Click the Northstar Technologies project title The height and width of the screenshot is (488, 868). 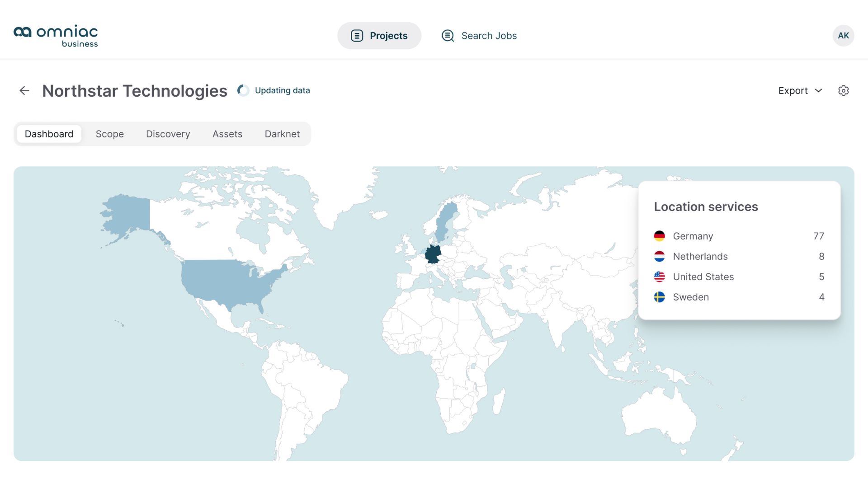tap(135, 91)
